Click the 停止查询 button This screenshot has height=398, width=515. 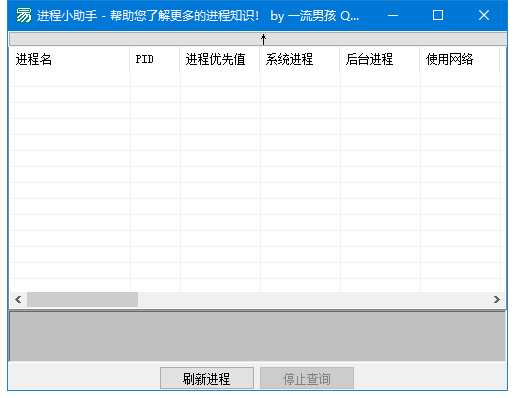(x=307, y=378)
